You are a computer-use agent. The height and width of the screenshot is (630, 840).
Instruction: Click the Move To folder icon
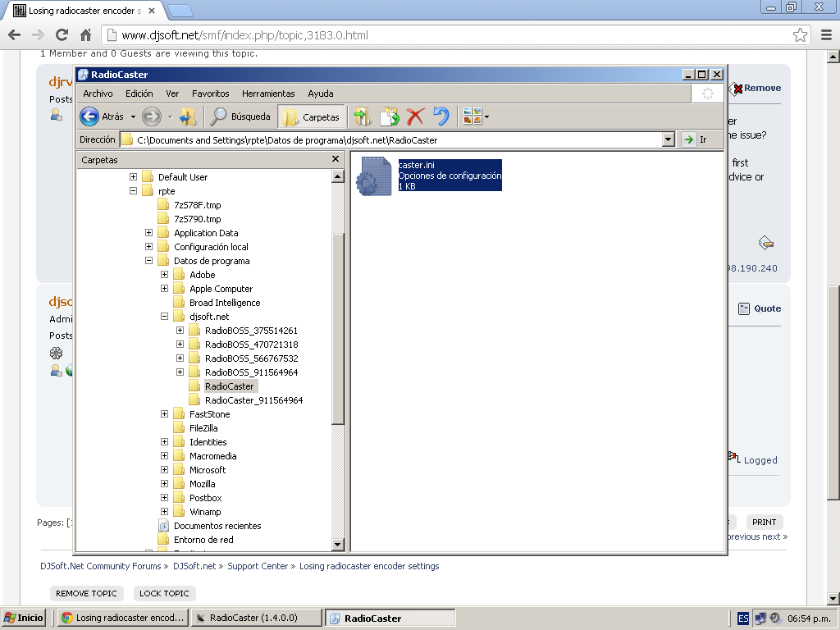click(363, 117)
